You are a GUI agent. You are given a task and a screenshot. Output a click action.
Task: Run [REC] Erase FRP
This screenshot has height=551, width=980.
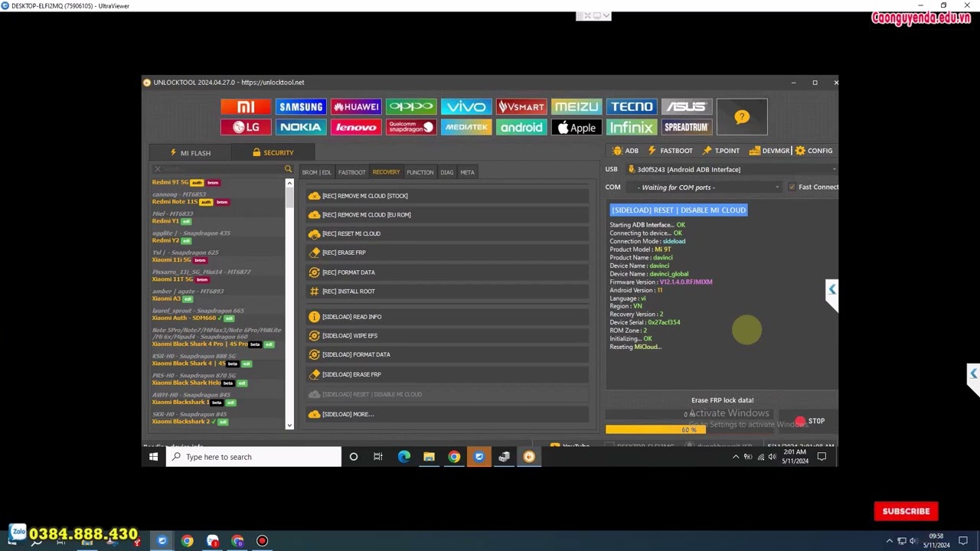click(448, 253)
